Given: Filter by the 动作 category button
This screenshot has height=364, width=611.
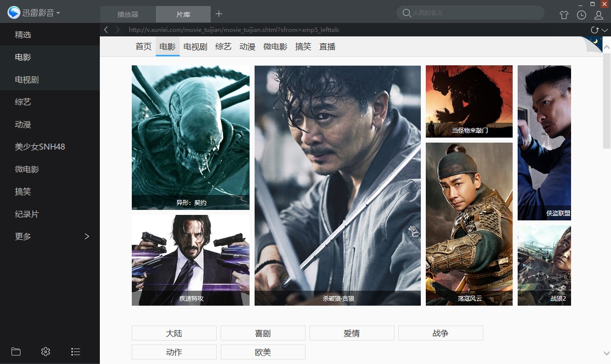Looking at the screenshot, I should point(174,352).
